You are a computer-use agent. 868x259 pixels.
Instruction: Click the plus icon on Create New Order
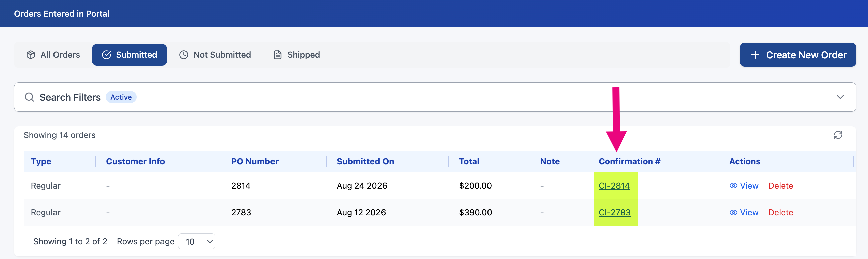pyautogui.click(x=755, y=55)
